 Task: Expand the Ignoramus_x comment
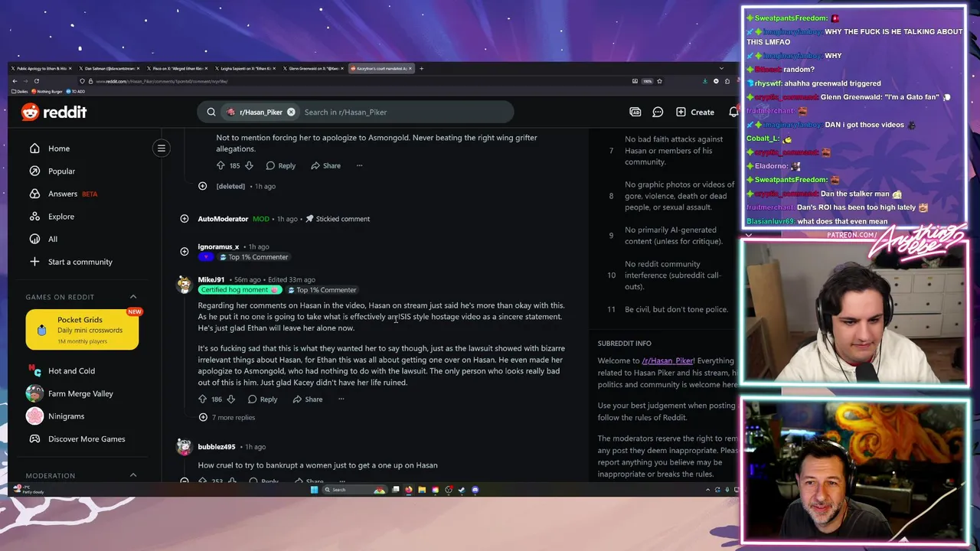click(185, 251)
